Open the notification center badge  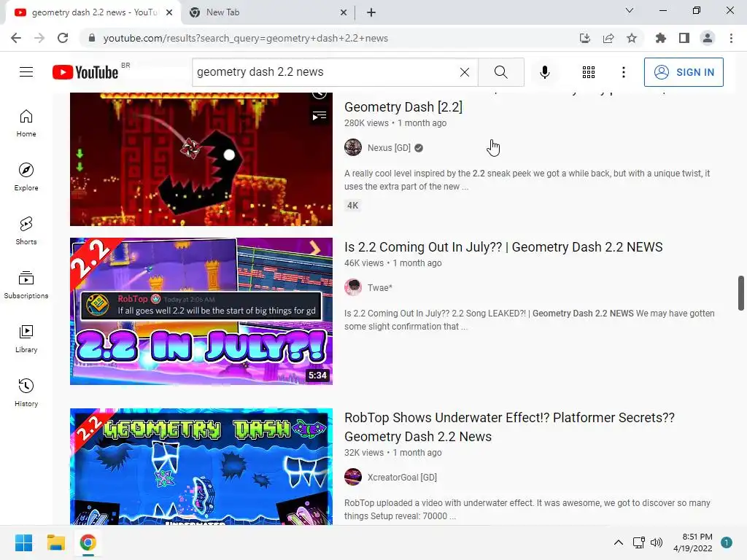coord(727,542)
